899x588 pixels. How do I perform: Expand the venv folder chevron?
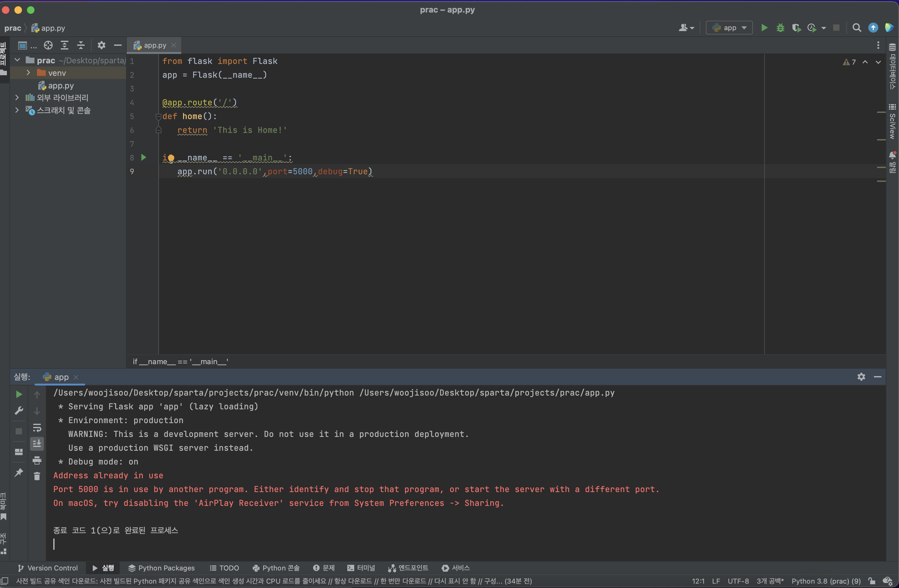[x=28, y=72]
